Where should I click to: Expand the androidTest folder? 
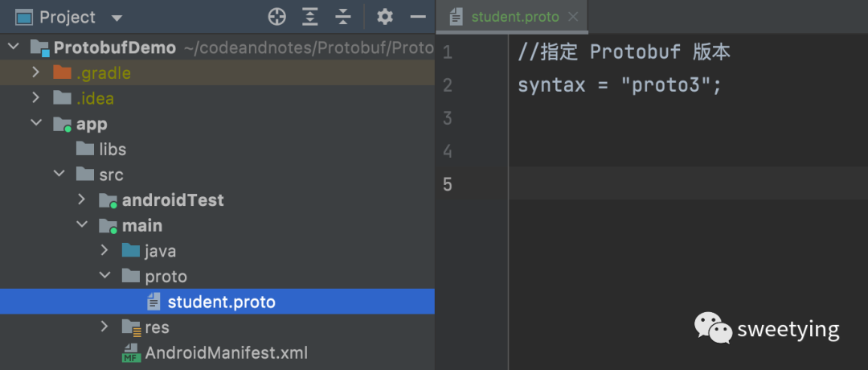[81, 200]
